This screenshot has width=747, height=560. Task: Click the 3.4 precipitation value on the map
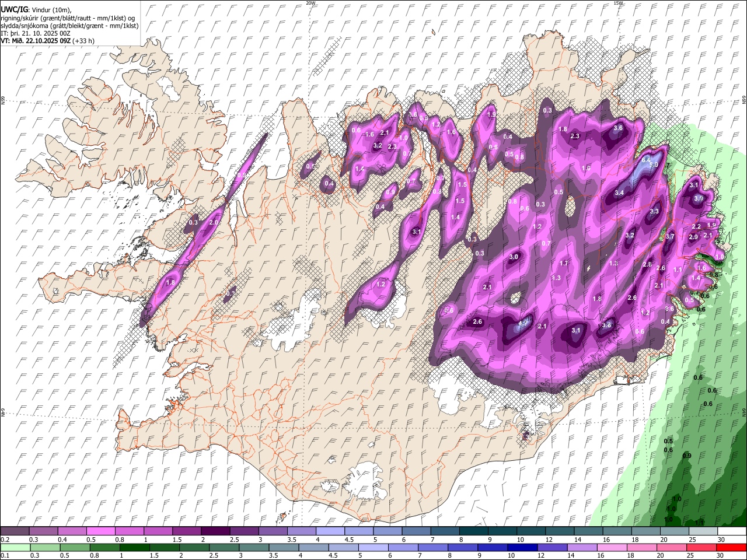619,192
